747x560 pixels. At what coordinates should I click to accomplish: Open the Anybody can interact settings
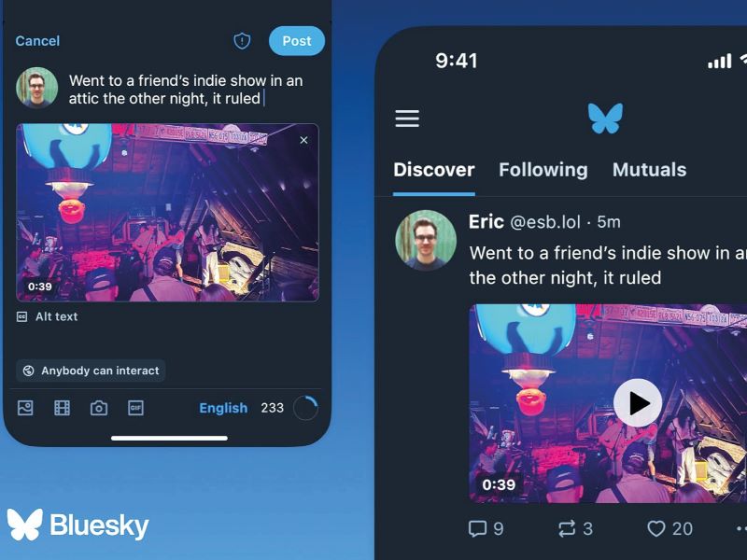point(91,371)
